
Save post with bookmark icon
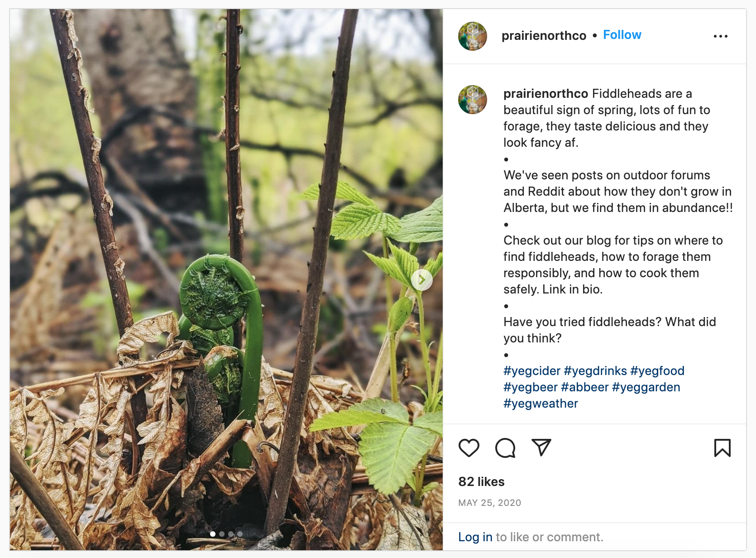click(722, 448)
